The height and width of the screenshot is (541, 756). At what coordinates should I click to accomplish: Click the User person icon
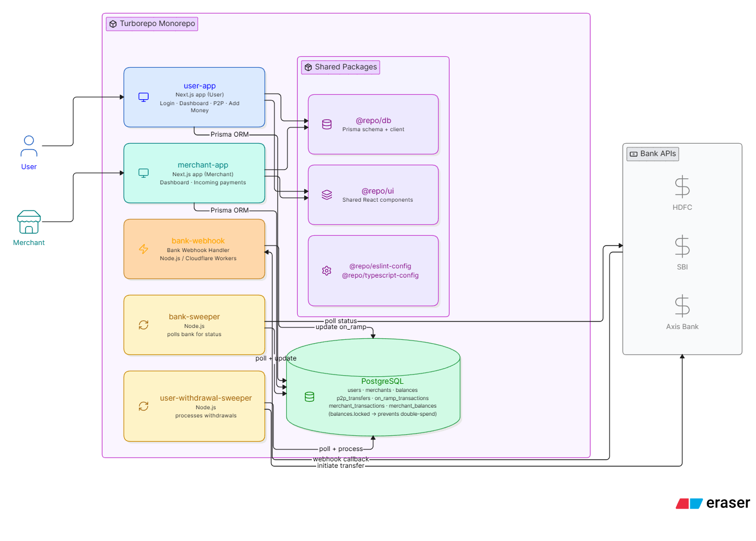coord(29,146)
